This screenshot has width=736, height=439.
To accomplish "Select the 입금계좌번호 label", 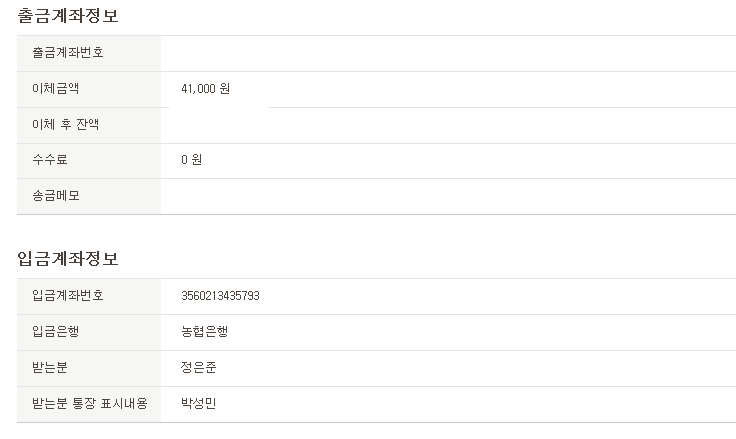I will click(x=68, y=295).
